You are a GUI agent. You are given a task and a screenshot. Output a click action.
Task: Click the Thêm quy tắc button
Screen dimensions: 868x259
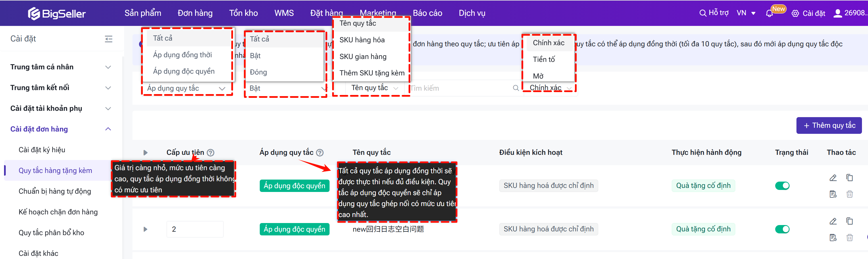(x=829, y=126)
